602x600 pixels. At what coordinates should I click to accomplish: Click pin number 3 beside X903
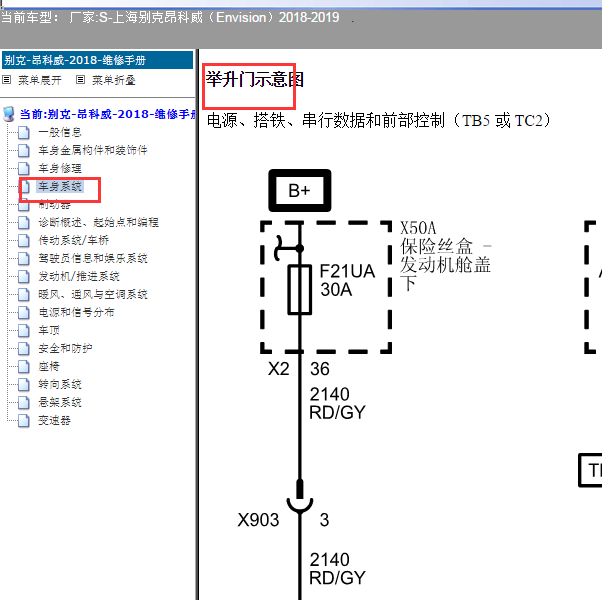[x=324, y=520]
